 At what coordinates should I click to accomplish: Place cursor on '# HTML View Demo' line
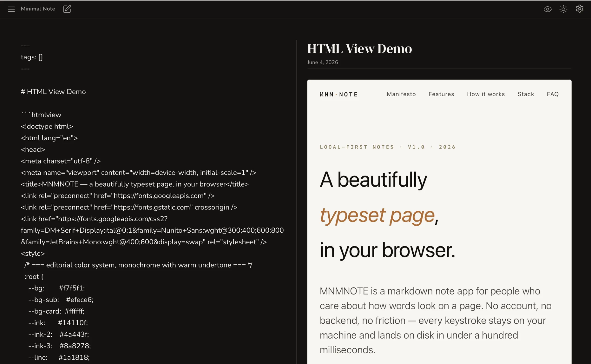point(53,92)
